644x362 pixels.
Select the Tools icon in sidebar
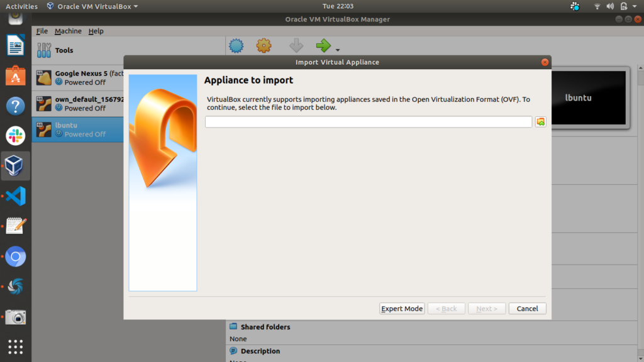tap(44, 50)
